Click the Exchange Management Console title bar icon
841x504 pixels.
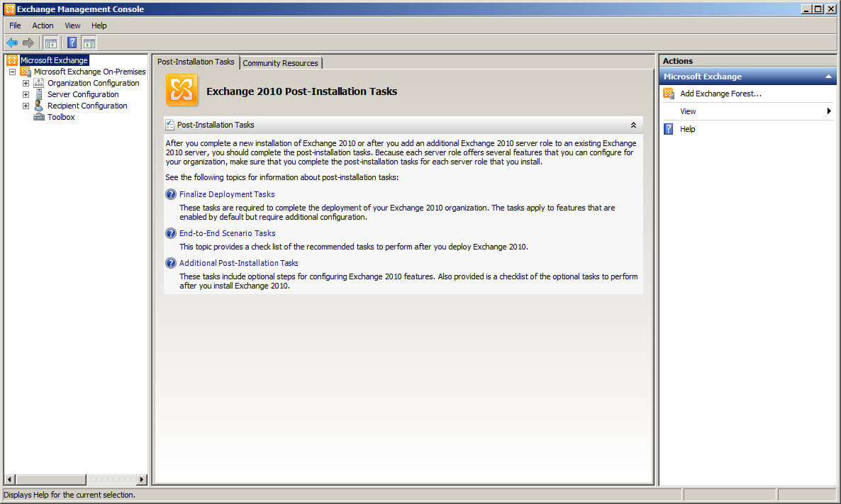point(10,9)
